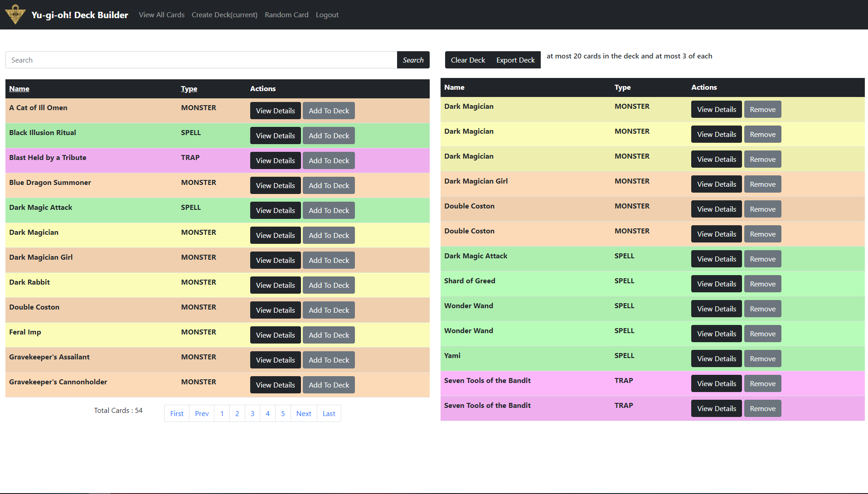Switch to Create Deck(current) page

[224, 15]
